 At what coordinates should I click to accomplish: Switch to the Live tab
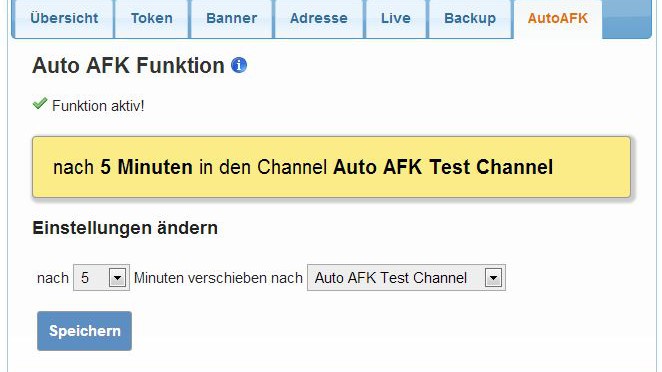click(x=396, y=19)
